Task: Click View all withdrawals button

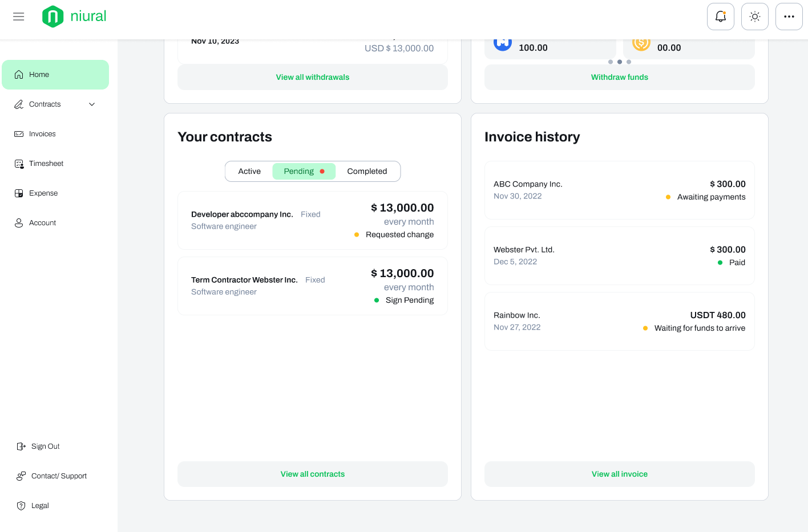Action: tap(313, 77)
